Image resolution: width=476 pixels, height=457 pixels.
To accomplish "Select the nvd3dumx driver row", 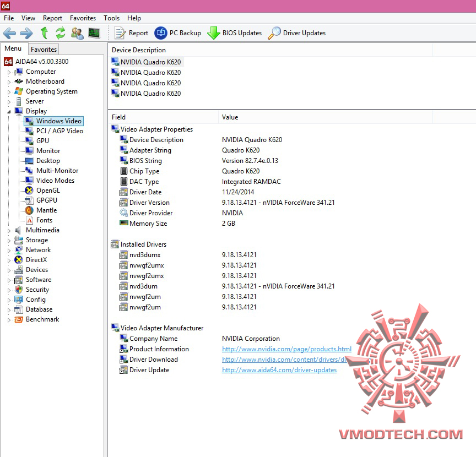I will point(188,255).
